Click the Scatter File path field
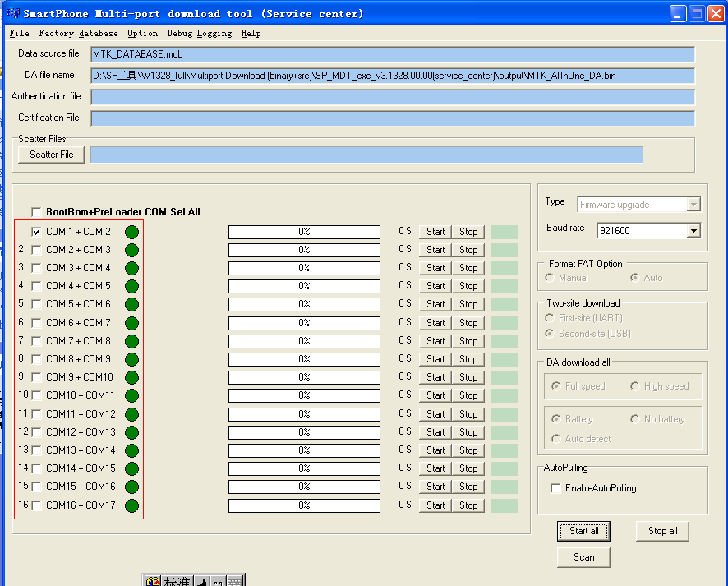The image size is (728, 586). coord(366,155)
